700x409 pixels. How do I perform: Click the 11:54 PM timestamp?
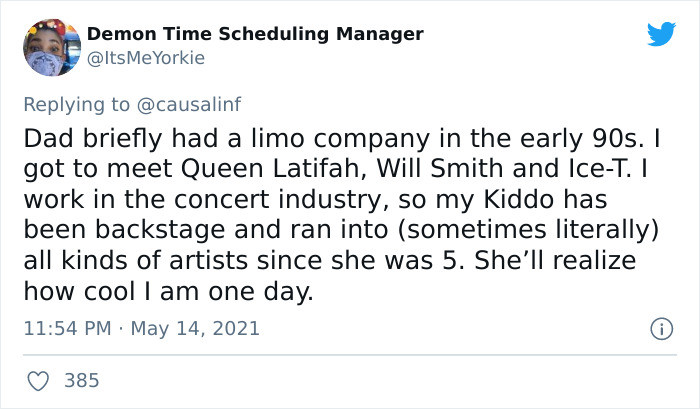pyautogui.click(x=67, y=328)
